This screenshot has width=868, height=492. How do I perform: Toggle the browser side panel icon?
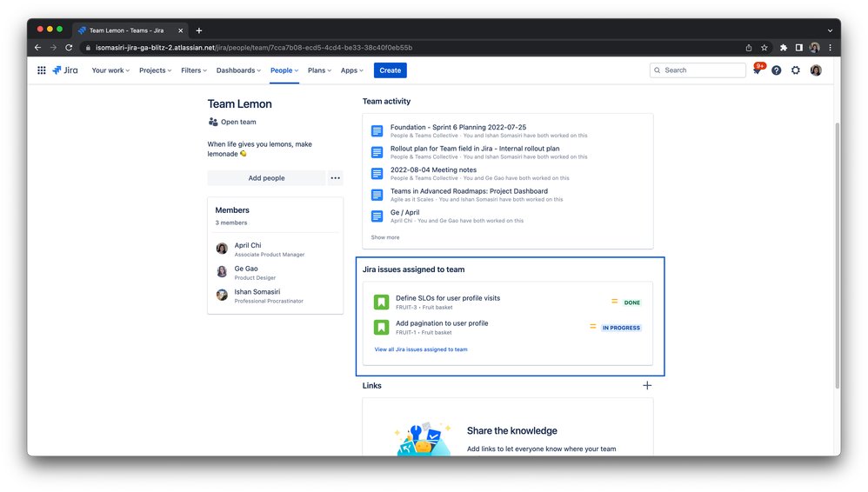(798, 48)
